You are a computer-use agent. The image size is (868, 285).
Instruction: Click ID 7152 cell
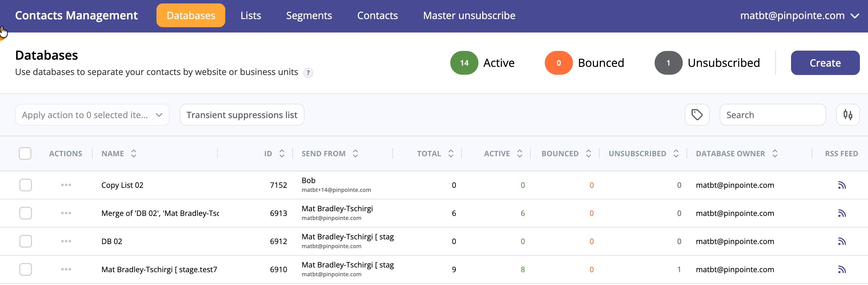(278, 185)
